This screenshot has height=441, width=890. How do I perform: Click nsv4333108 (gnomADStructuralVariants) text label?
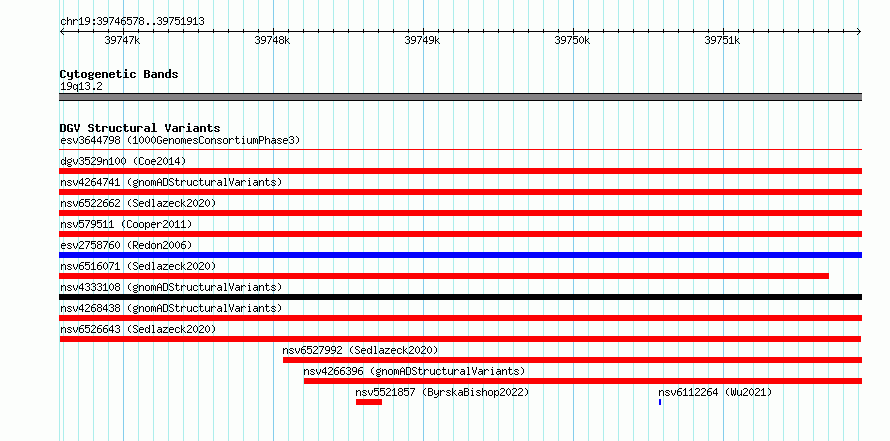(171, 287)
